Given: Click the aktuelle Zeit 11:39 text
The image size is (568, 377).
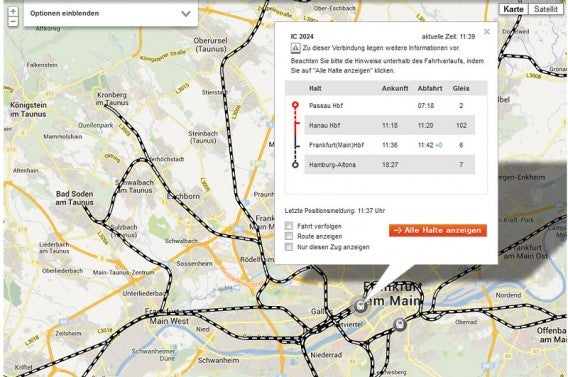Looking at the screenshot, I should (x=448, y=37).
